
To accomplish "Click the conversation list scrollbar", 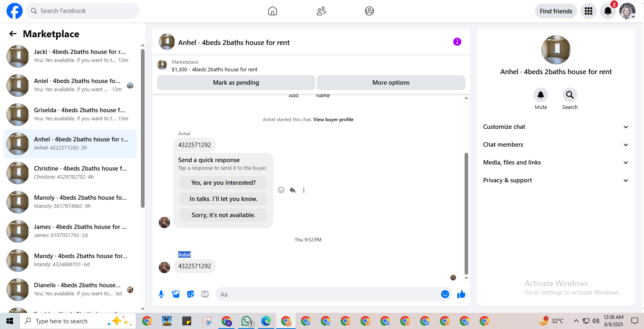I will 143,128.
